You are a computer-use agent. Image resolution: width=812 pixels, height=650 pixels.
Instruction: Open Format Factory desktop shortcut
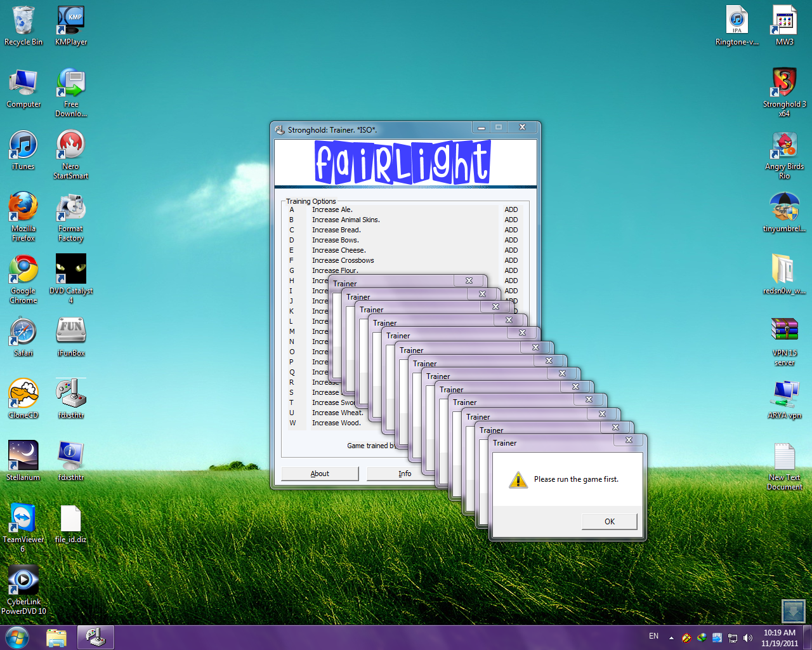71,217
